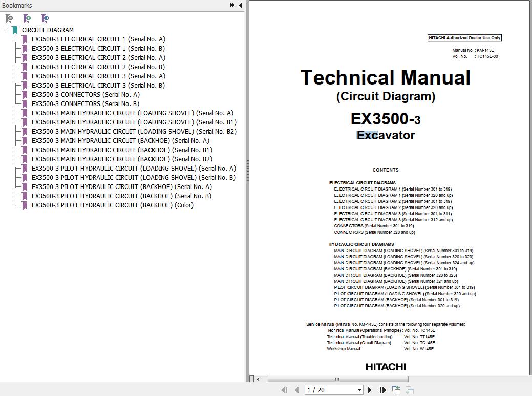Image resolution: width=532 pixels, height=396 pixels.
Task: Open MAIN HYDRAULIC CIRCUIT (BACKHOE) Serial No. B1
Action: click(122, 150)
